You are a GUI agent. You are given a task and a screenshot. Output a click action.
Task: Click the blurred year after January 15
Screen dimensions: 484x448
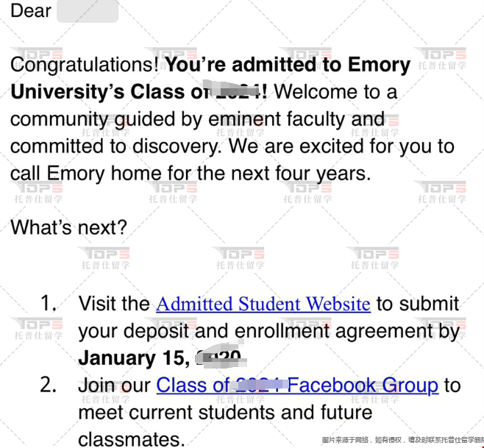point(221,357)
